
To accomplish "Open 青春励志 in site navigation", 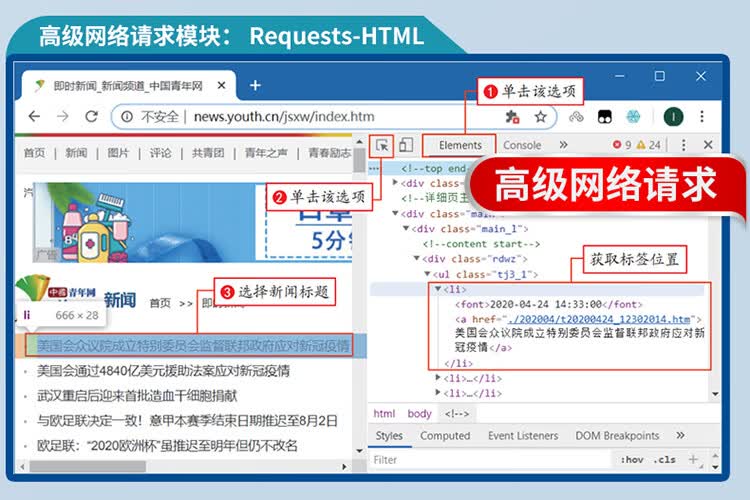I will [330, 153].
